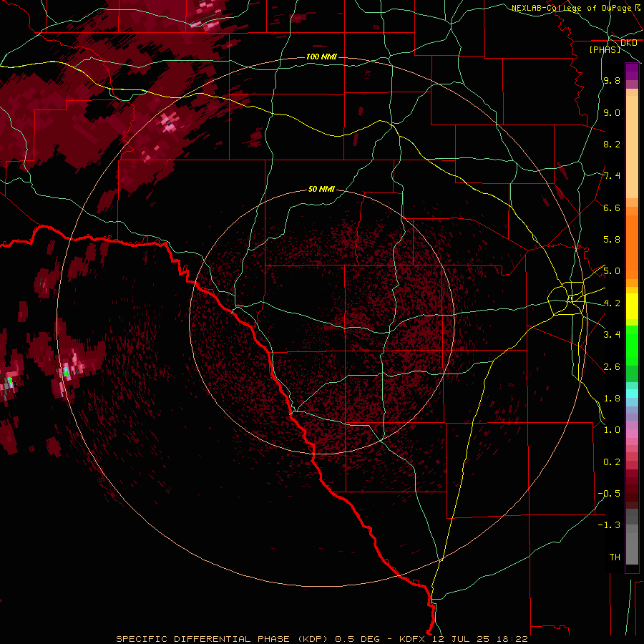The width and height of the screenshot is (644, 644).
Task: Click the 50 NMI range ring label
Action: tap(321, 189)
